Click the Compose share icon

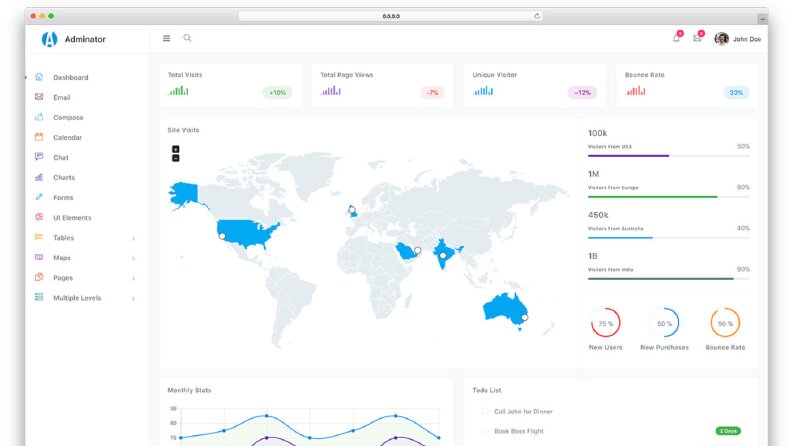click(x=39, y=117)
